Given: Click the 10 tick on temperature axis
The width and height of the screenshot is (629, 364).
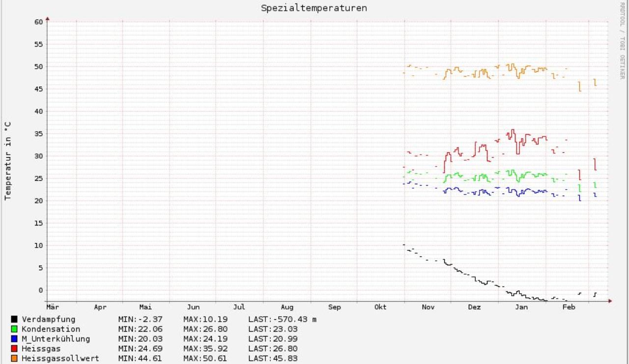Looking at the screenshot, I should click(x=39, y=245).
